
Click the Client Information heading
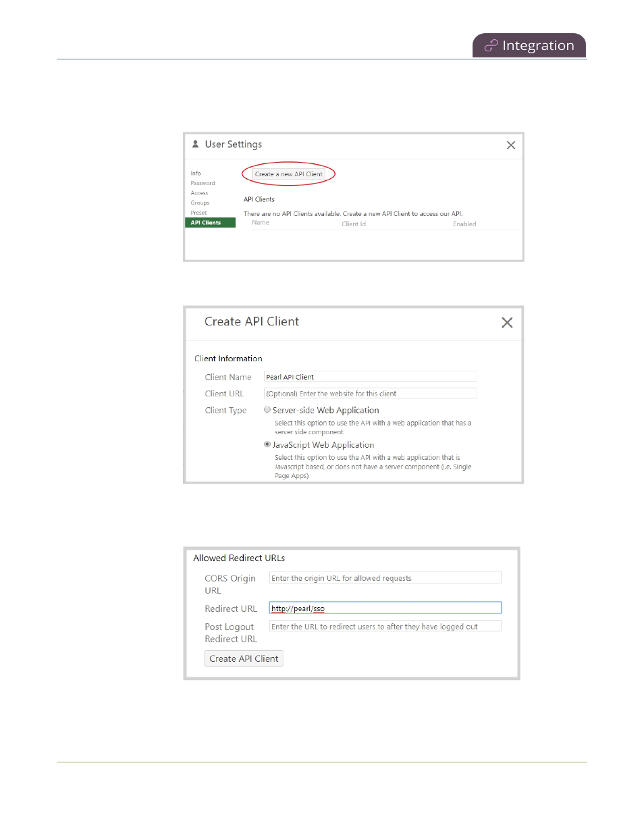tap(228, 359)
